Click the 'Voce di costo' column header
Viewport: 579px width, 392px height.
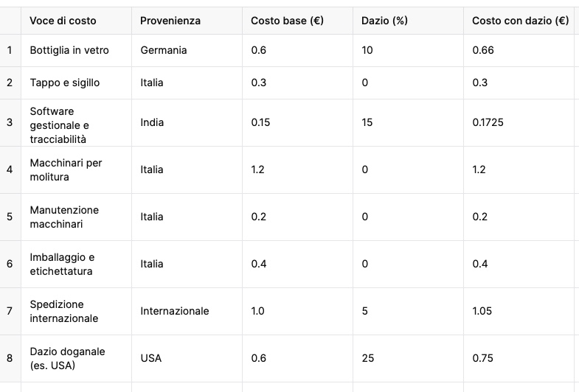tap(63, 21)
